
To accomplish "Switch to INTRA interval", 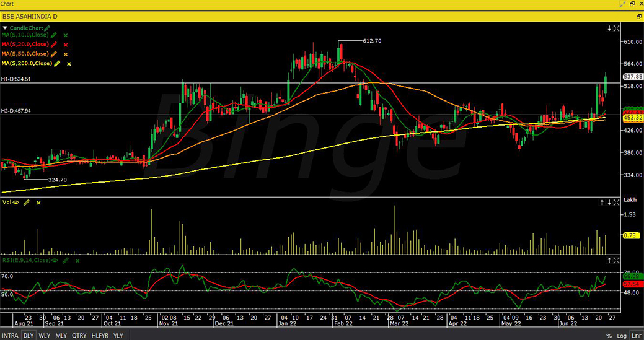I will coord(11,336).
